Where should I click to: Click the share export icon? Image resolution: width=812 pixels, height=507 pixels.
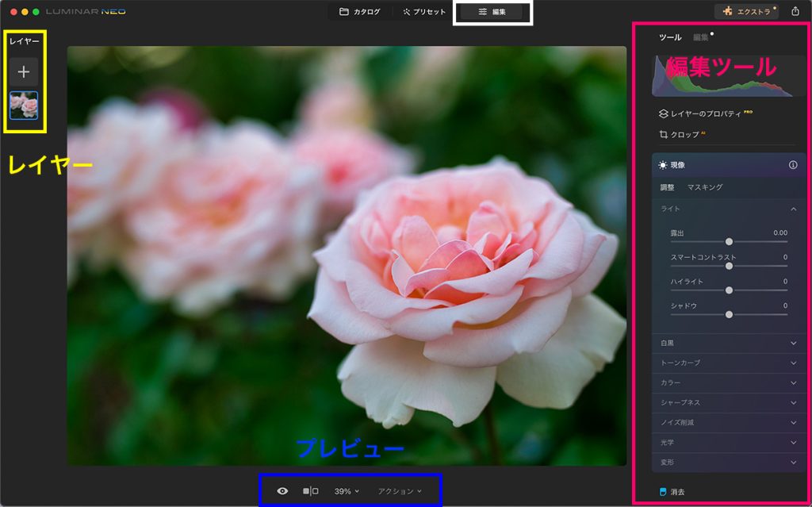coord(795,11)
